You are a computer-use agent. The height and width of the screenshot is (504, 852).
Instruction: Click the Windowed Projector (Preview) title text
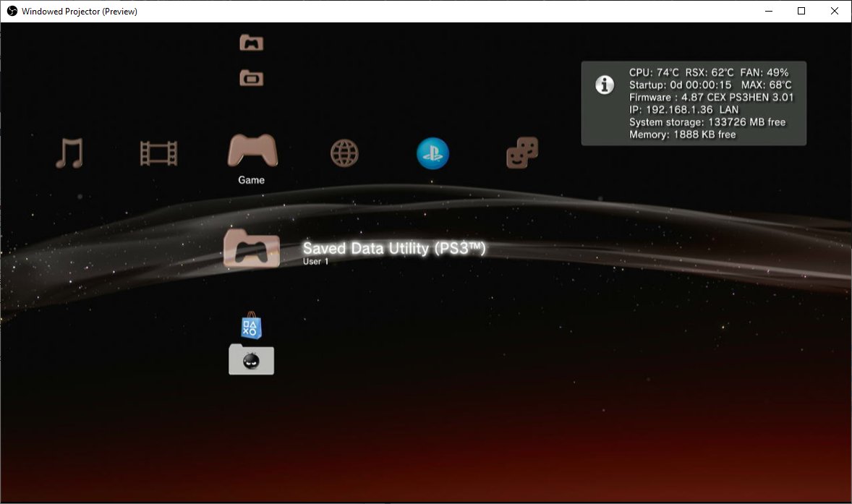pos(80,12)
